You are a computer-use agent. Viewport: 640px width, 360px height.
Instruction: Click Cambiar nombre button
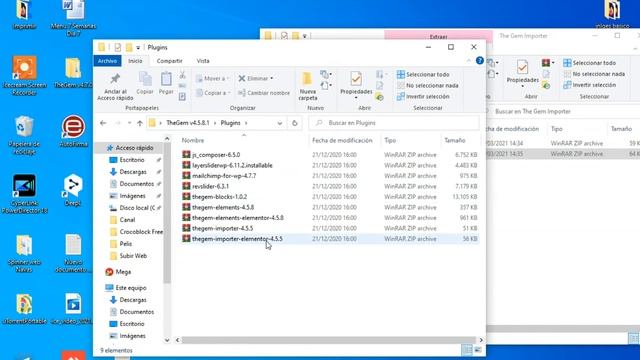[264, 93]
